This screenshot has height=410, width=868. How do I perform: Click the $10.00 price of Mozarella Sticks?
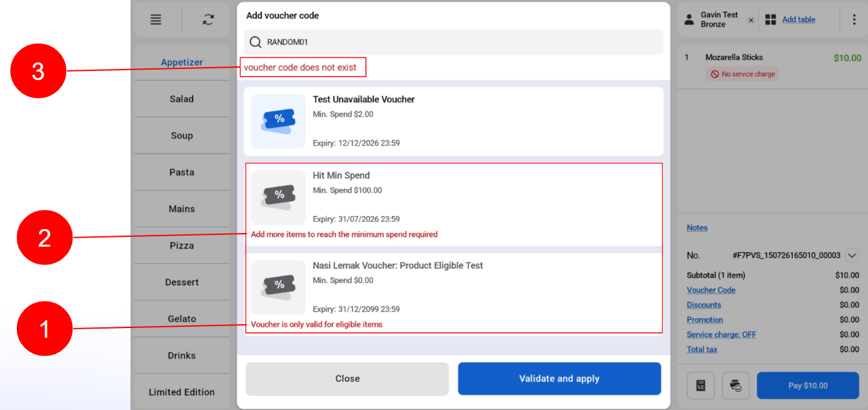click(847, 58)
